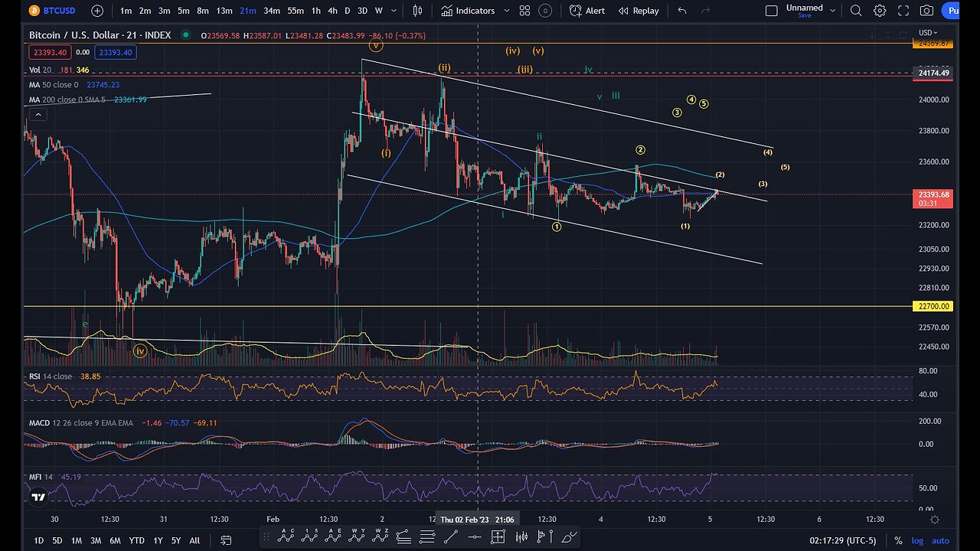
Task: Undo the last chart action
Action: pos(682,11)
